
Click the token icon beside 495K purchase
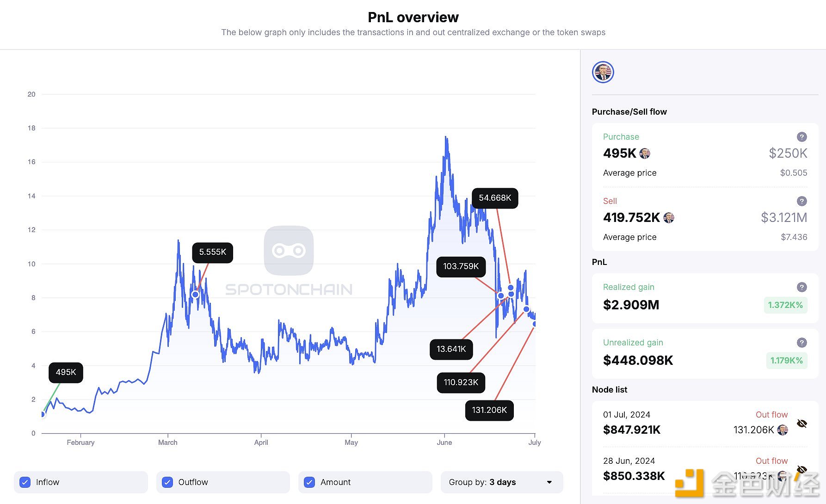(644, 153)
